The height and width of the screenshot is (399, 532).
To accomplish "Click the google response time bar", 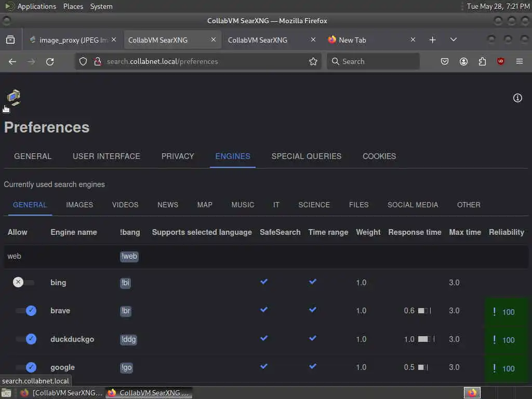I will pyautogui.click(x=423, y=367).
